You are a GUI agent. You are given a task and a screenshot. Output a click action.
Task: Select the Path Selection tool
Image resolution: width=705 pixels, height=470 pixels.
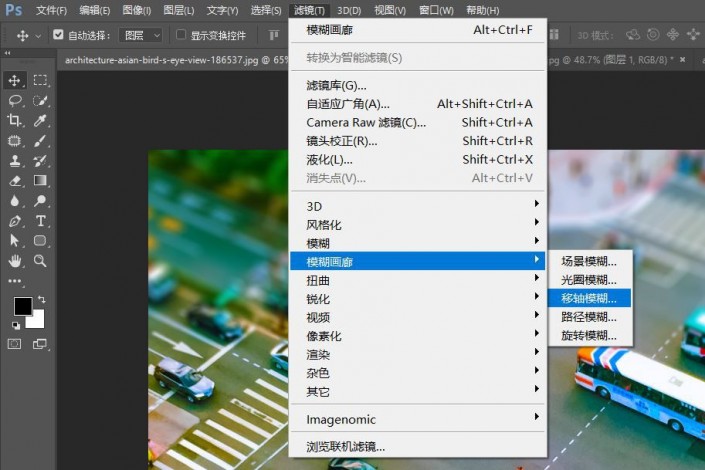[x=14, y=241]
